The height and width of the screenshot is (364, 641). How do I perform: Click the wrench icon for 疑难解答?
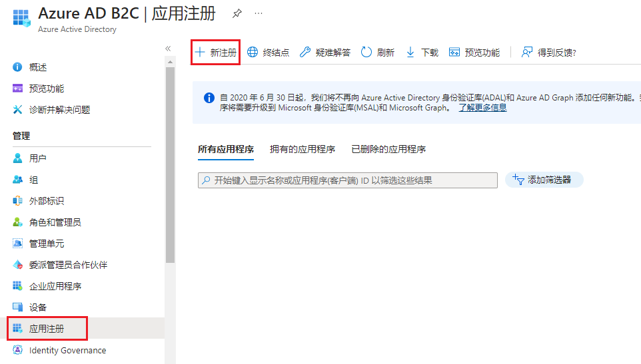coord(305,52)
